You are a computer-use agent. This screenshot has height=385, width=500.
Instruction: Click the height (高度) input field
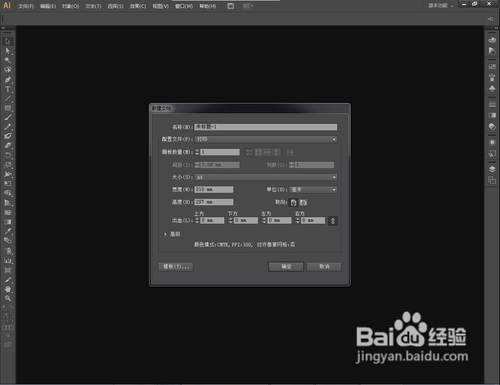(x=214, y=202)
